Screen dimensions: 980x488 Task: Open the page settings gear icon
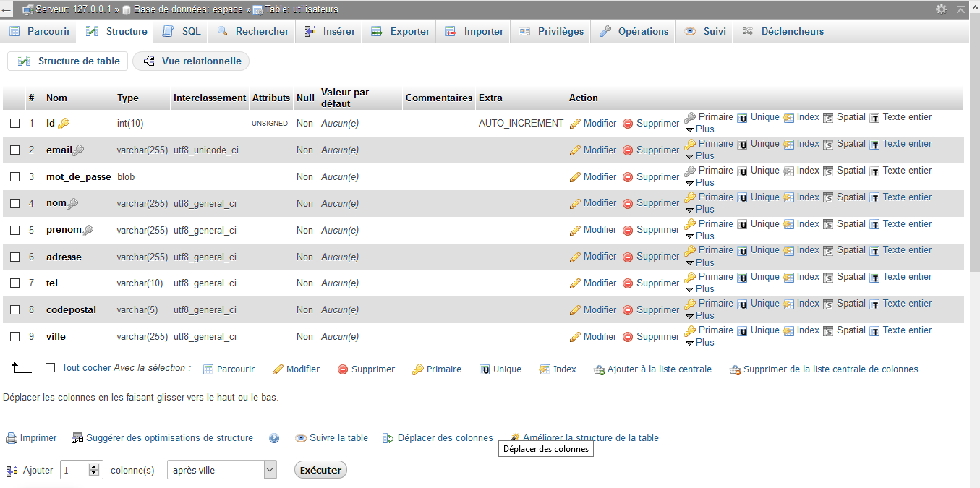(x=941, y=9)
